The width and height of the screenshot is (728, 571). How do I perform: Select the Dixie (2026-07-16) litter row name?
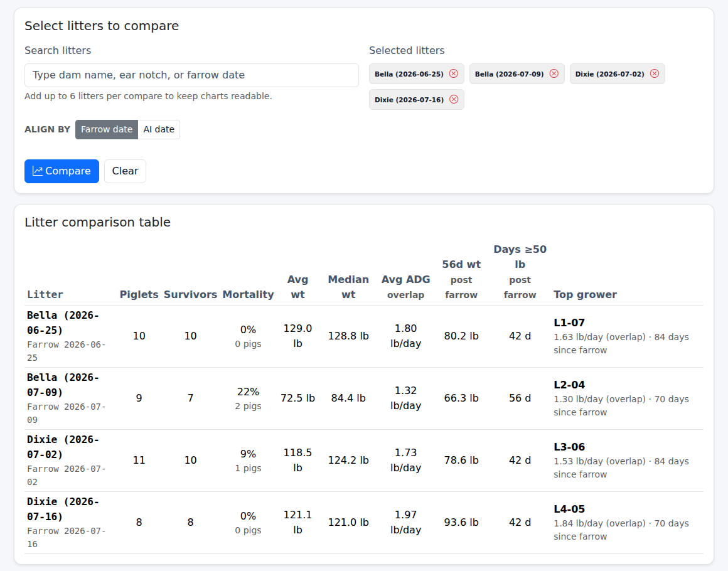(x=63, y=510)
